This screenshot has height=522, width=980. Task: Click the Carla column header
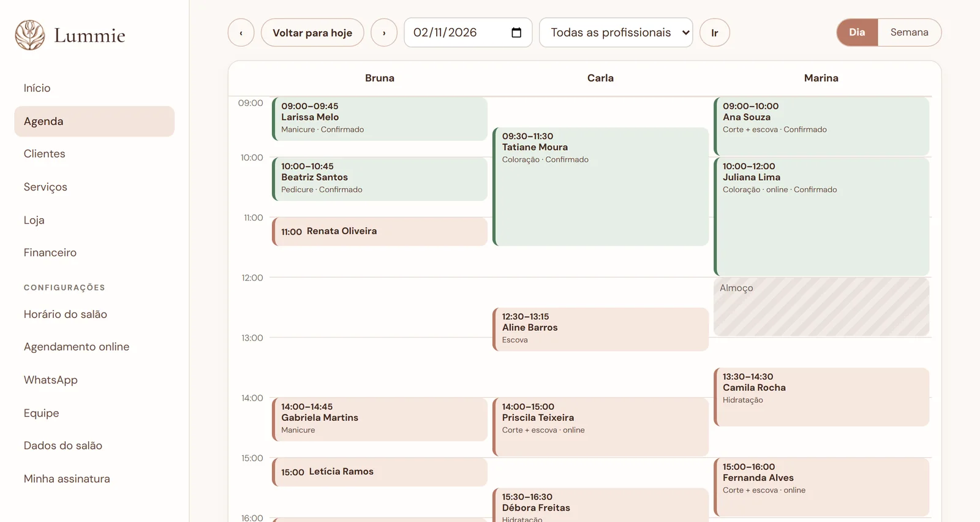[600, 78]
